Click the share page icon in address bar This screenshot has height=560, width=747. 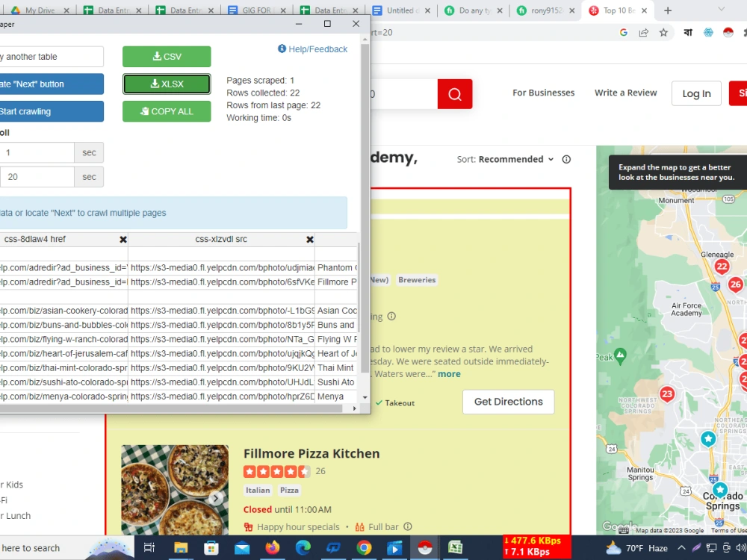click(x=644, y=32)
